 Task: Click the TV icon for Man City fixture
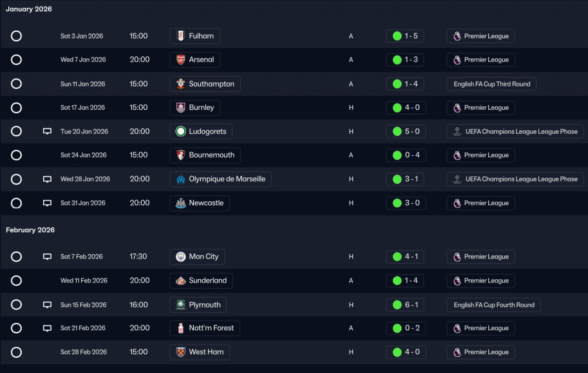pos(47,257)
